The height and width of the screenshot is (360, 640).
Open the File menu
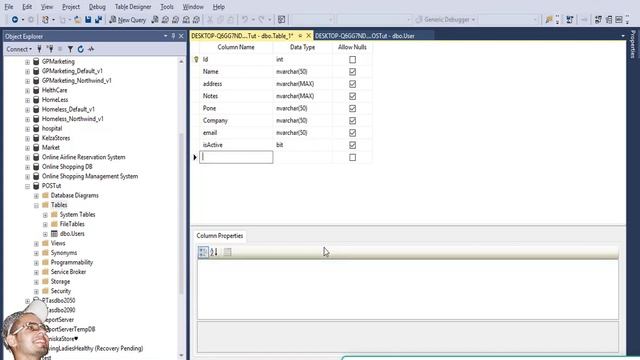(x=9, y=7)
